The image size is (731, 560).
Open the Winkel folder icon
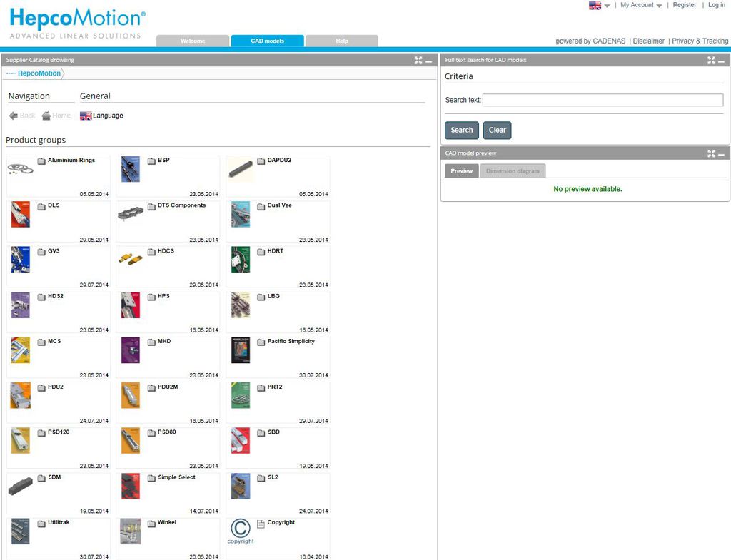(x=151, y=523)
